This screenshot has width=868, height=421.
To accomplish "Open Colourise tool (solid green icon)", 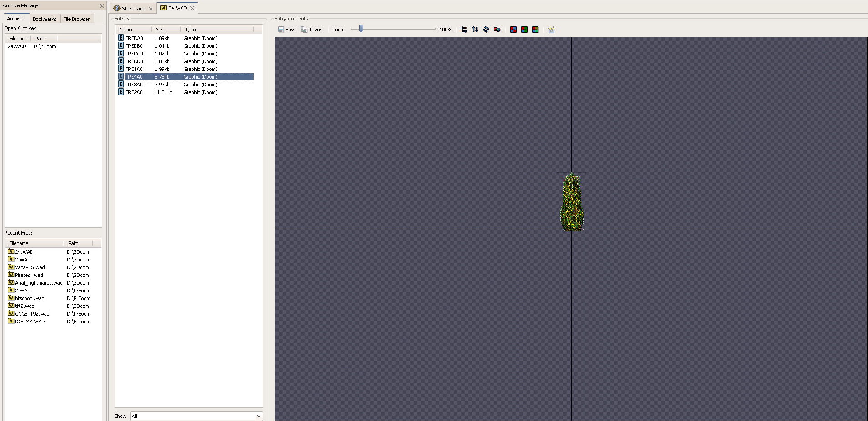I will (524, 30).
